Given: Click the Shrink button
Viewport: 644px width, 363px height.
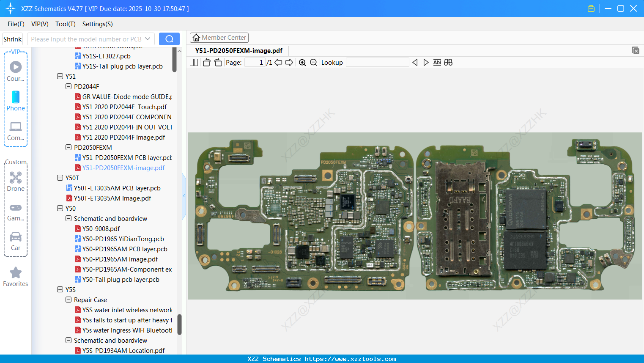Looking at the screenshot, I should [x=12, y=39].
